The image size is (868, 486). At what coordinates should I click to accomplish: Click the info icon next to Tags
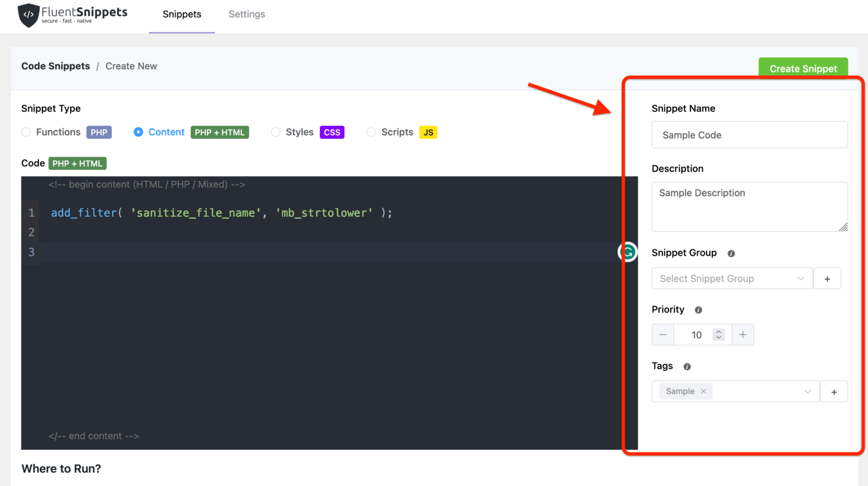(687, 366)
